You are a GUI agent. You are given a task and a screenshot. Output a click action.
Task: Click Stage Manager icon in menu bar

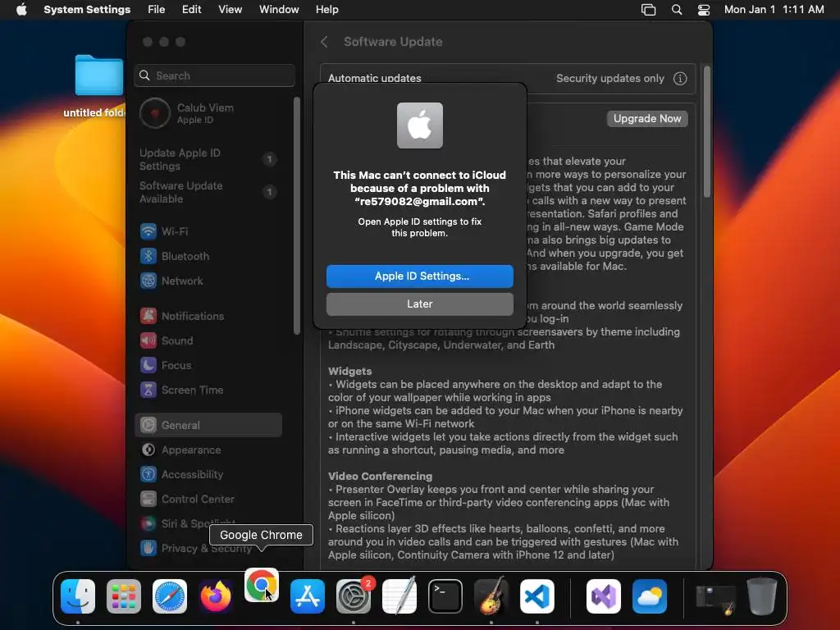pyautogui.click(x=648, y=10)
